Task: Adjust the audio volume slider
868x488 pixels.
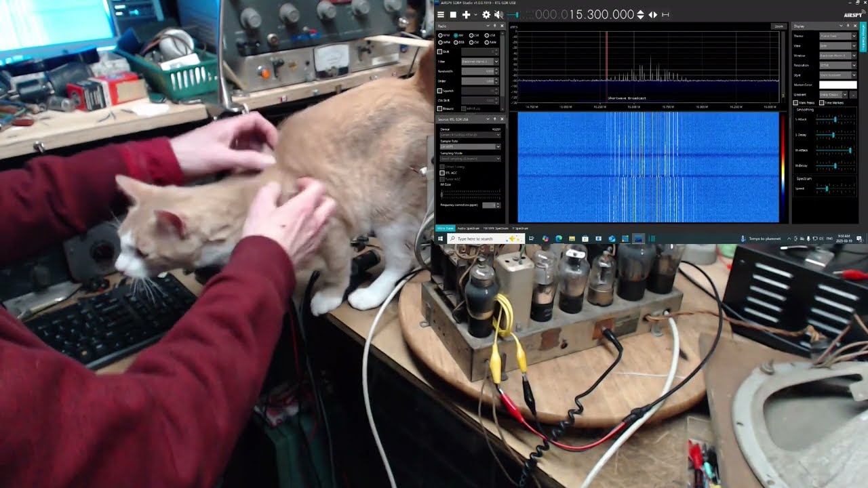Action: [x=520, y=14]
